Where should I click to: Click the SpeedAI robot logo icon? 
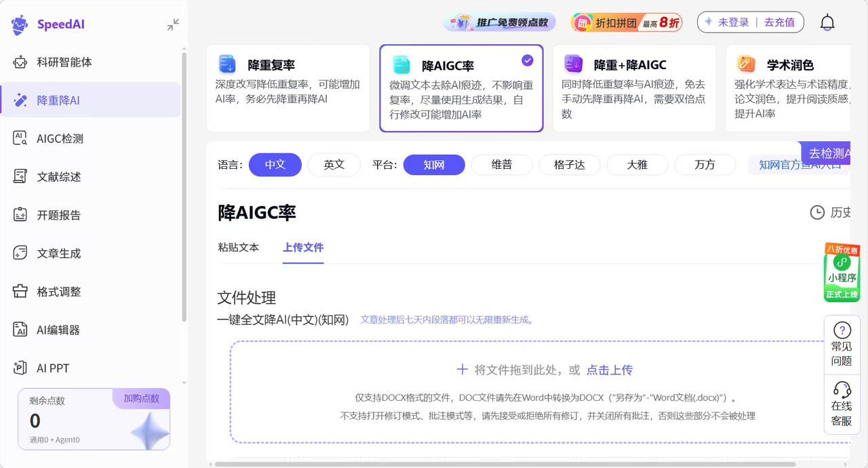20,25
